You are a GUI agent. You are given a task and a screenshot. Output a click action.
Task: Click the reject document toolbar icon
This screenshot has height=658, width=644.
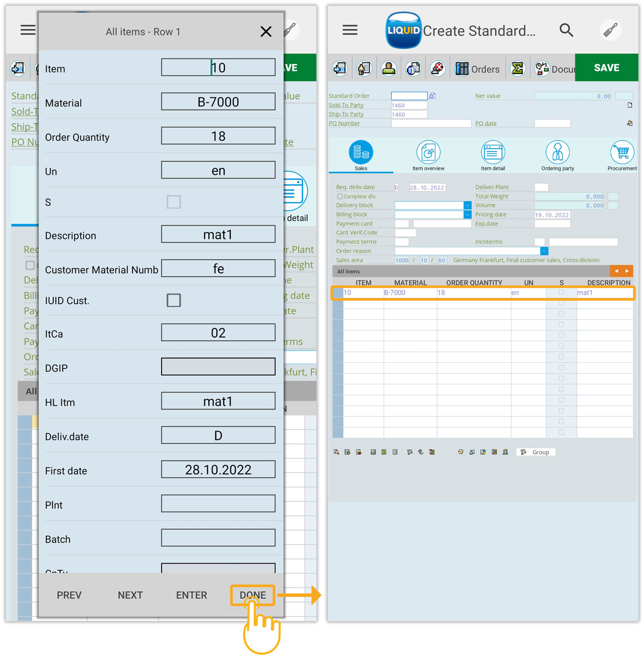click(438, 69)
